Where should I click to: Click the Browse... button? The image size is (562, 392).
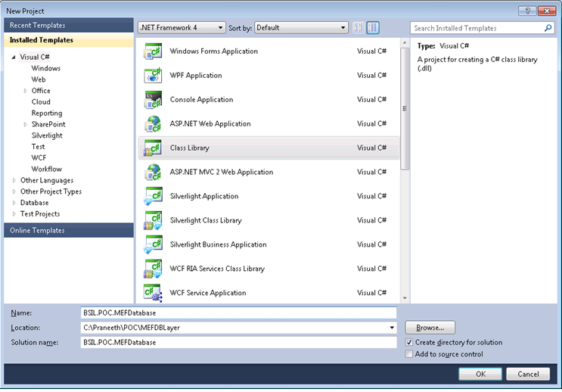click(430, 328)
